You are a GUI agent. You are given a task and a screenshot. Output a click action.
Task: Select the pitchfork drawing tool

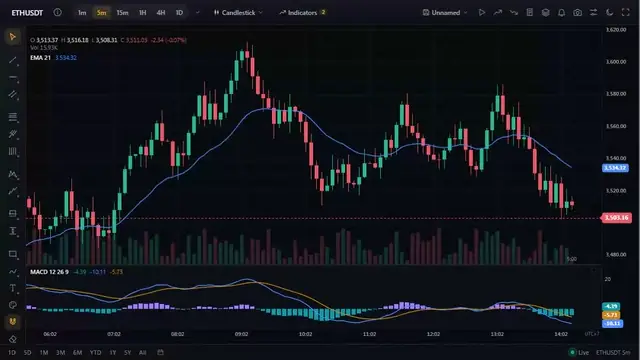(x=13, y=134)
